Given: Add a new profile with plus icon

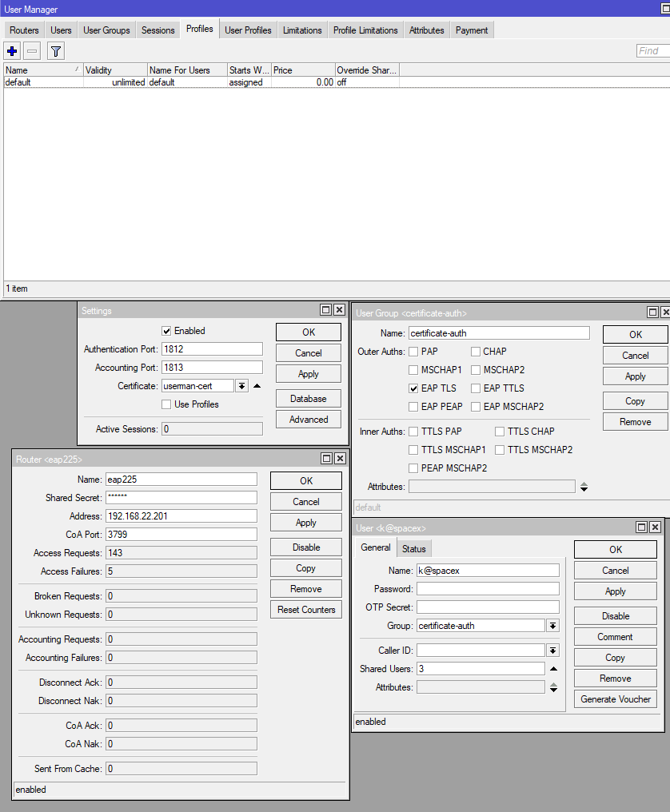Looking at the screenshot, I should click(13, 51).
